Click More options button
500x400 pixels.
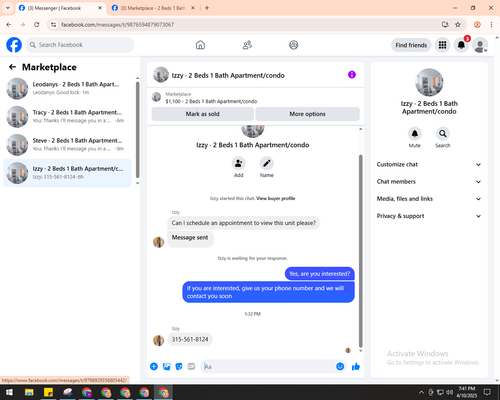click(x=307, y=114)
